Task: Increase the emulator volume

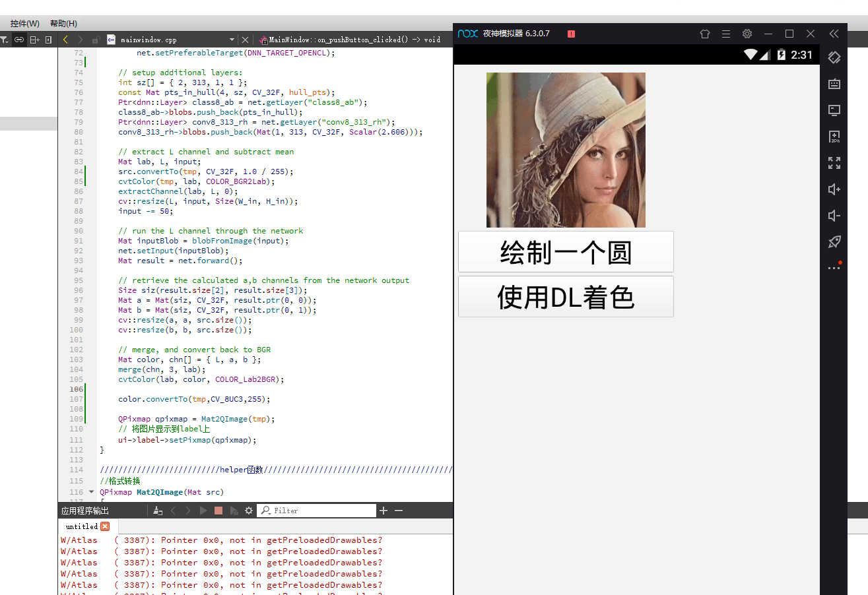Action: (834, 189)
